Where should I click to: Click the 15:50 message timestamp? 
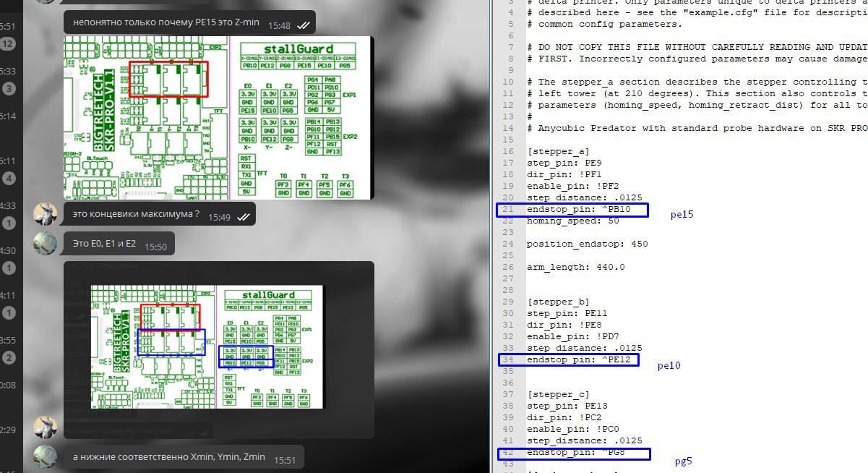155,247
